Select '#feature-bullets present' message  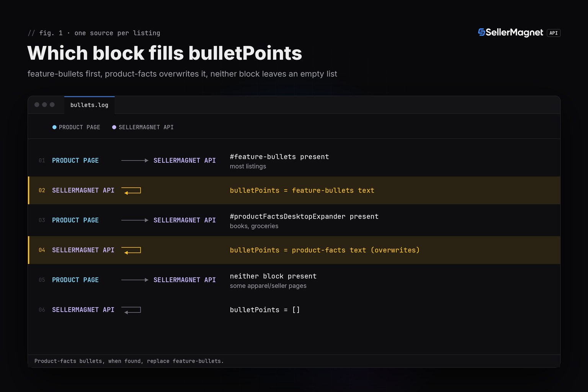coord(279,157)
